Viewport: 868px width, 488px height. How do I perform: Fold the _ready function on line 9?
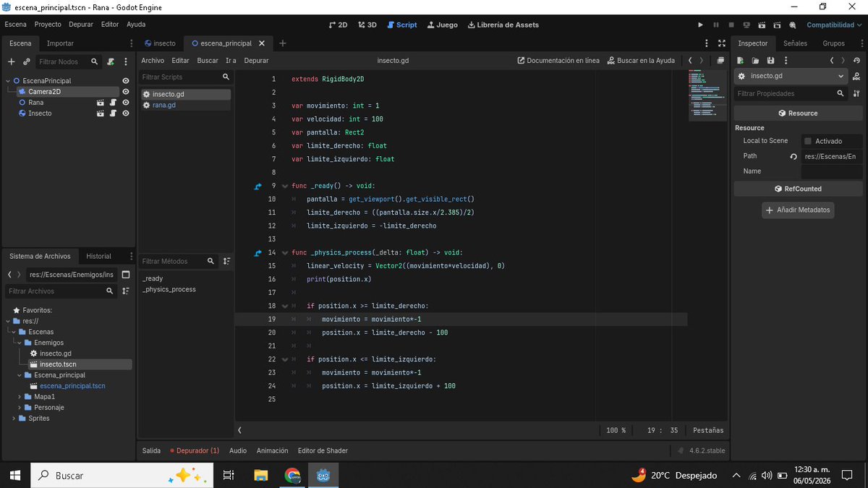pyautogui.click(x=284, y=186)
